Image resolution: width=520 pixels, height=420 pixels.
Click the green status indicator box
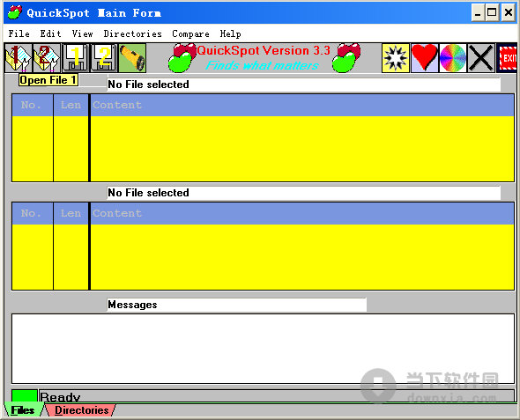25,396
